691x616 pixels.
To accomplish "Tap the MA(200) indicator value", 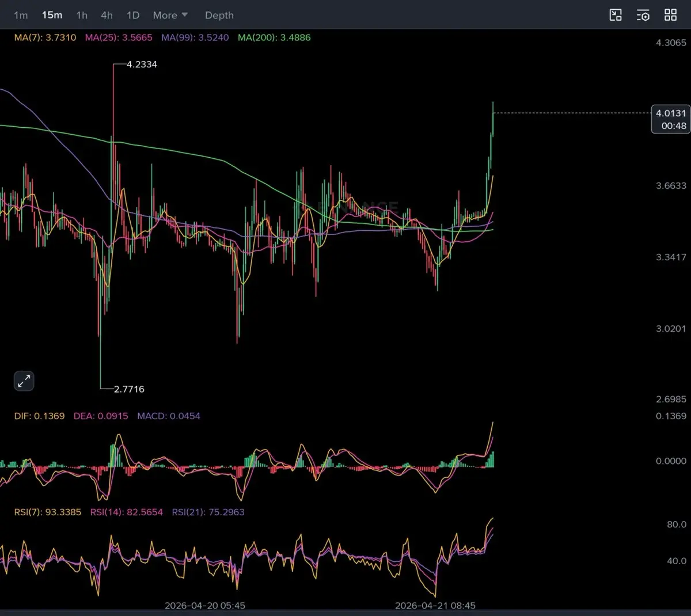I will (x=274, y=37).
